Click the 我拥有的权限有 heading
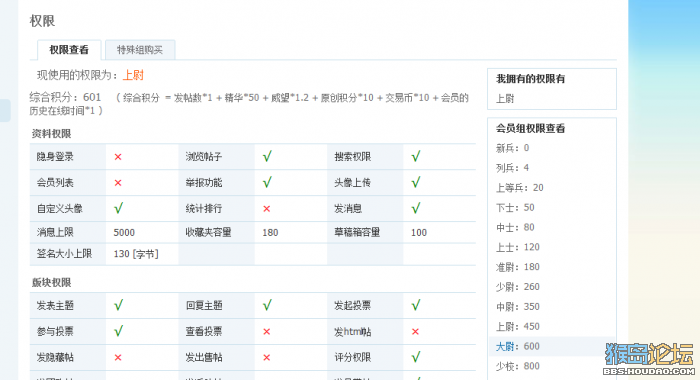700x380 pixels. coord(530,79)
